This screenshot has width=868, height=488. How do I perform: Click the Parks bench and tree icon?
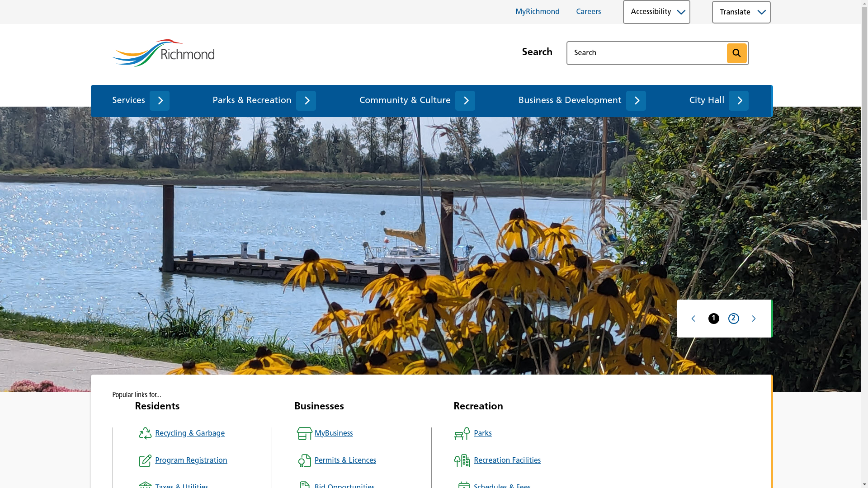pyautogui.click(x=462, y=433)
